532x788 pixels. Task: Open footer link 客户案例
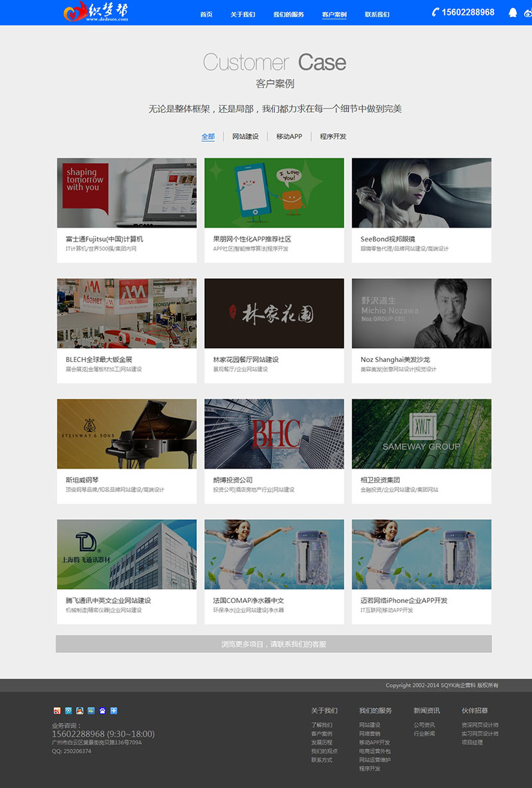(x=321, y=733)
